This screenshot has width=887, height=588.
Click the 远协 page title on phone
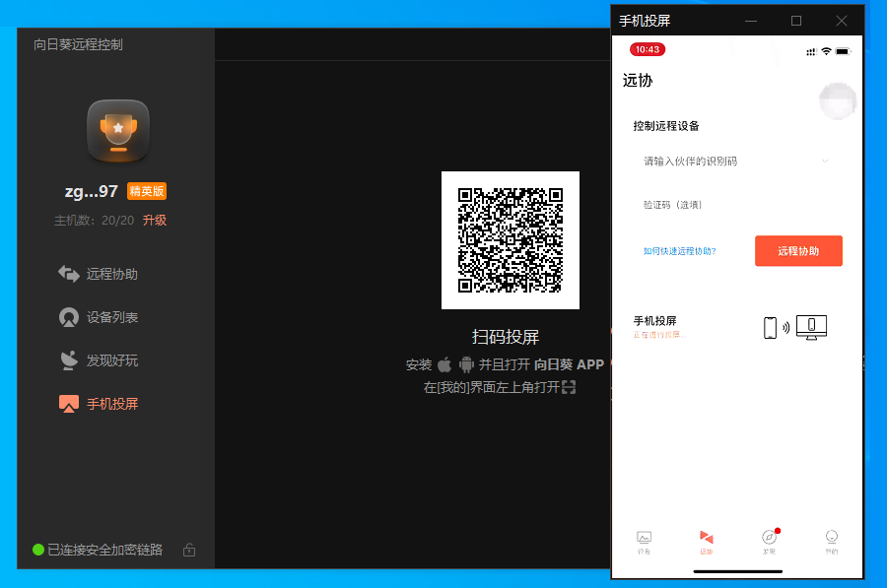[638, 81]
